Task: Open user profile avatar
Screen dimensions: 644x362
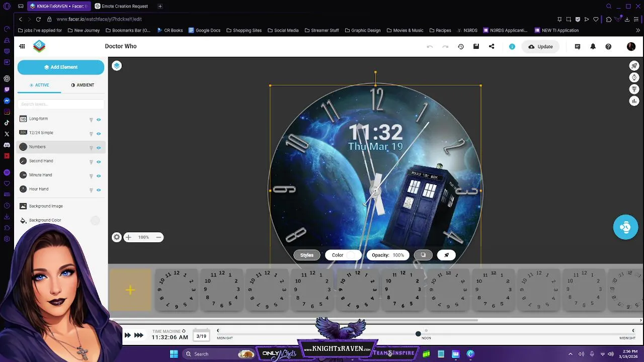Action: [631, 46]
